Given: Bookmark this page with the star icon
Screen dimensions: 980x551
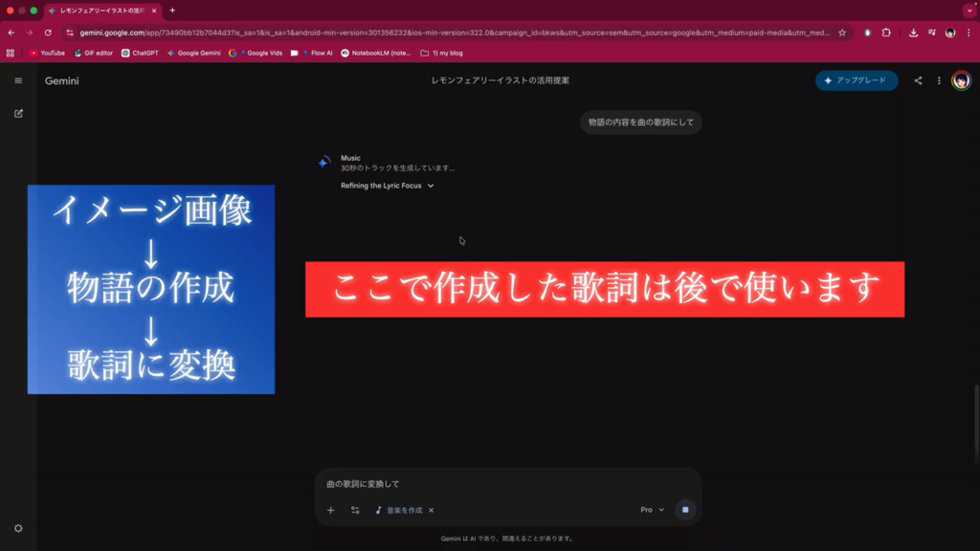Looking at the screenshot, I should tap(842, 33).
